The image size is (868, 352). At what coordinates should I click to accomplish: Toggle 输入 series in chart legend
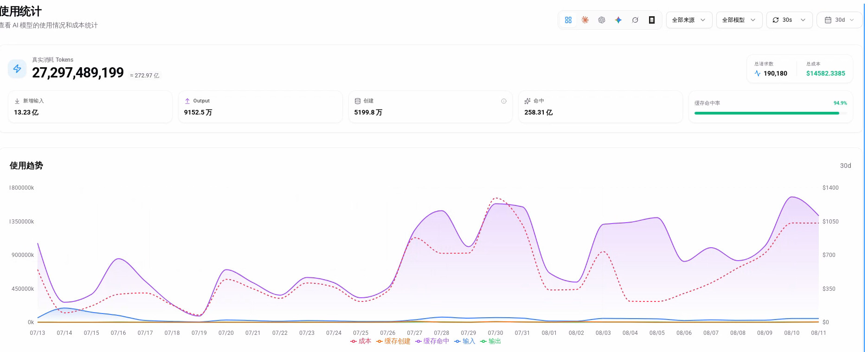(465, 341)
